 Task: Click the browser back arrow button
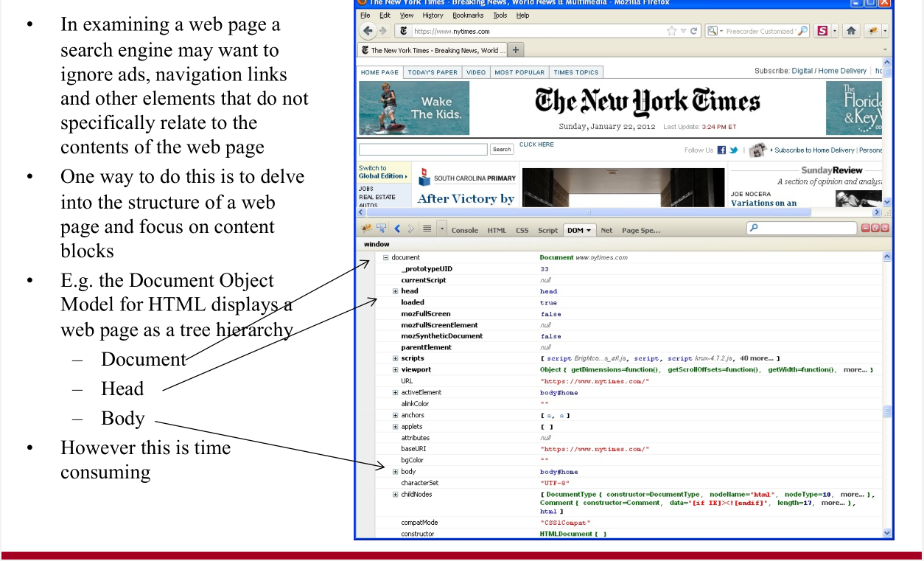click(368, 31)
